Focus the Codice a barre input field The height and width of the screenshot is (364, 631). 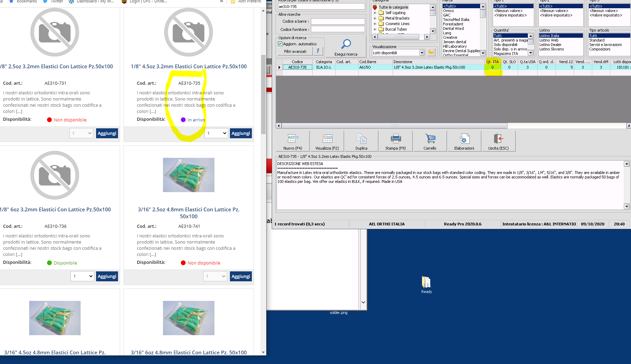pos(338,21)
